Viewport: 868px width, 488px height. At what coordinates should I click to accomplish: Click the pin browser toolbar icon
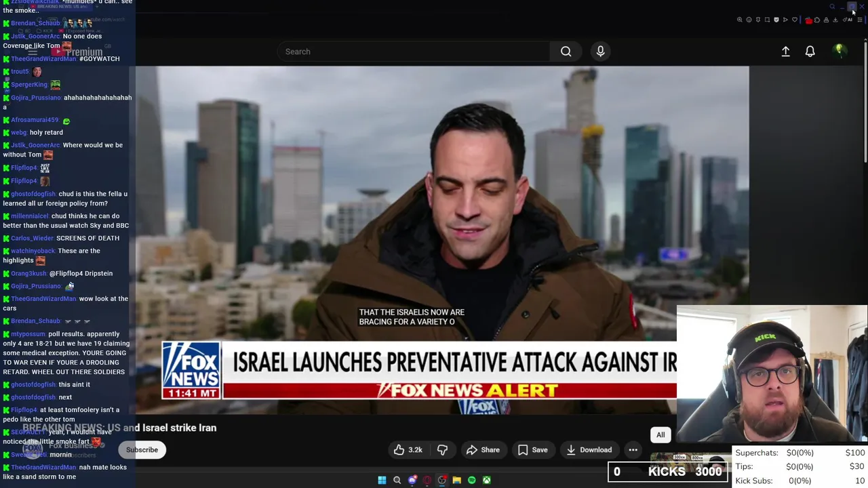[758, 20]
